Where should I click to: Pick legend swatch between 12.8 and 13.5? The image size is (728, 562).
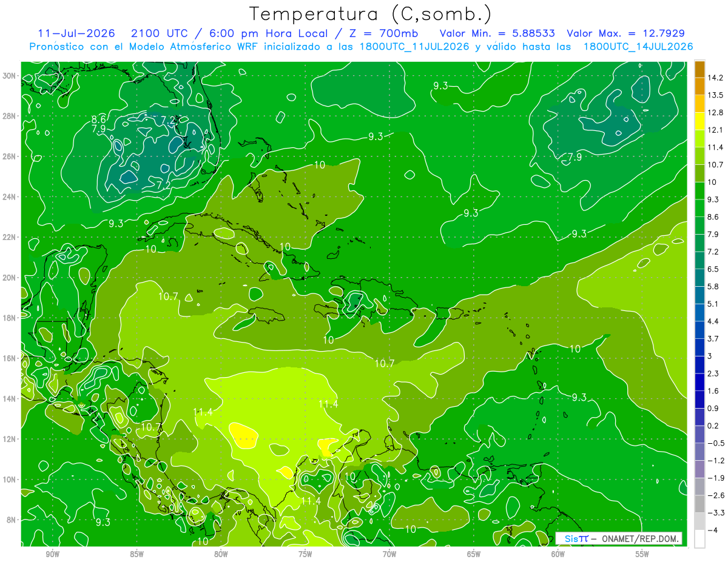[699, 104]
